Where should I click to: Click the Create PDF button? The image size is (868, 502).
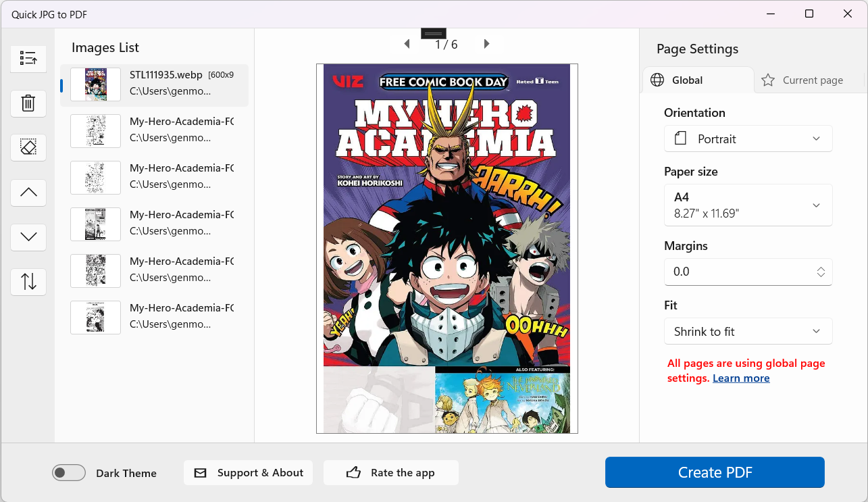click(715, 472)
